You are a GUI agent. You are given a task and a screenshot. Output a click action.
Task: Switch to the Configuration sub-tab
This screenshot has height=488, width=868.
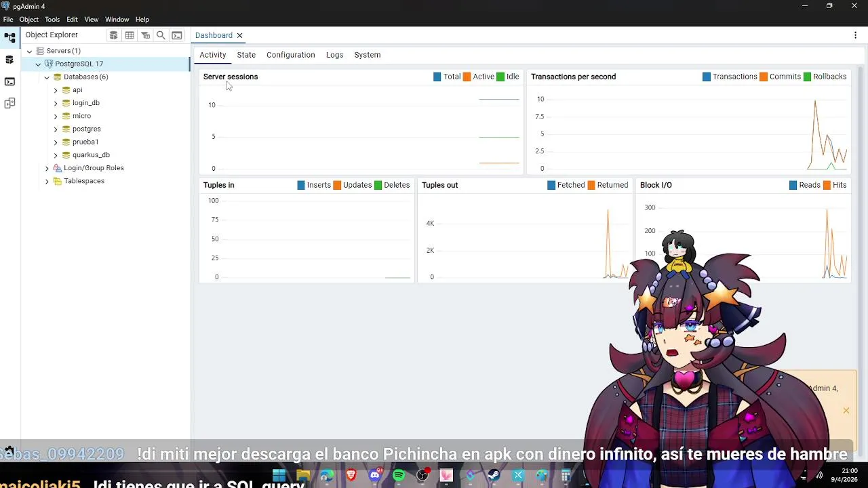[x=291, y=55]
